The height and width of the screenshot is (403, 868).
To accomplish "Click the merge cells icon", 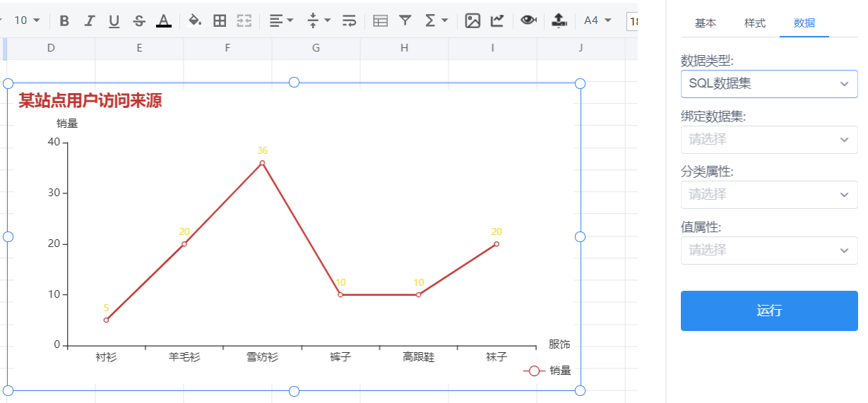I will pyautogui.click(x=244, y=20).
